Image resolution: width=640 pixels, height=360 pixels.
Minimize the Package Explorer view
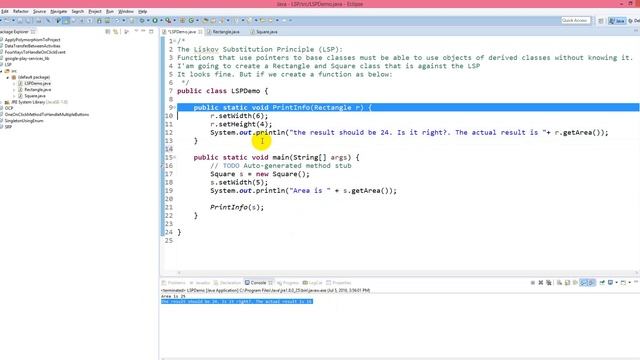(143, 31)
